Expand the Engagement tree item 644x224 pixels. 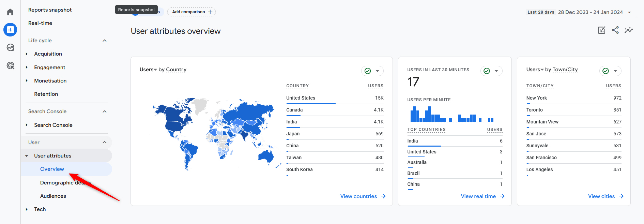pos(27,68)
